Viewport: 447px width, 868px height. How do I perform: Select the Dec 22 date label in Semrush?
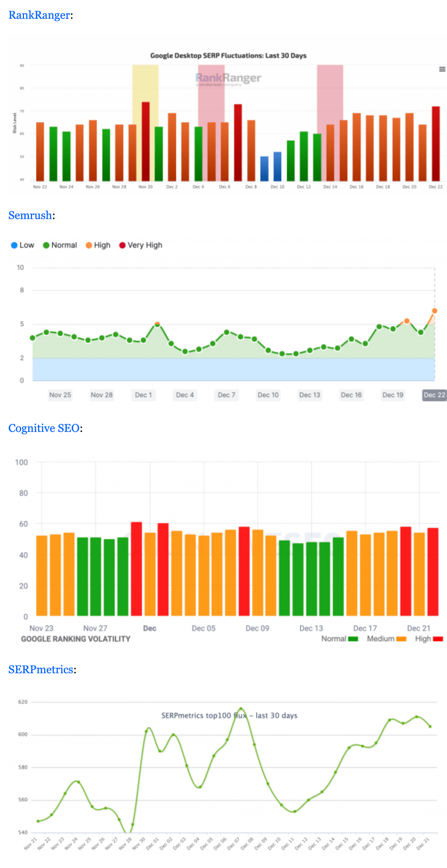pyautogui.click(x=434, y=395)
